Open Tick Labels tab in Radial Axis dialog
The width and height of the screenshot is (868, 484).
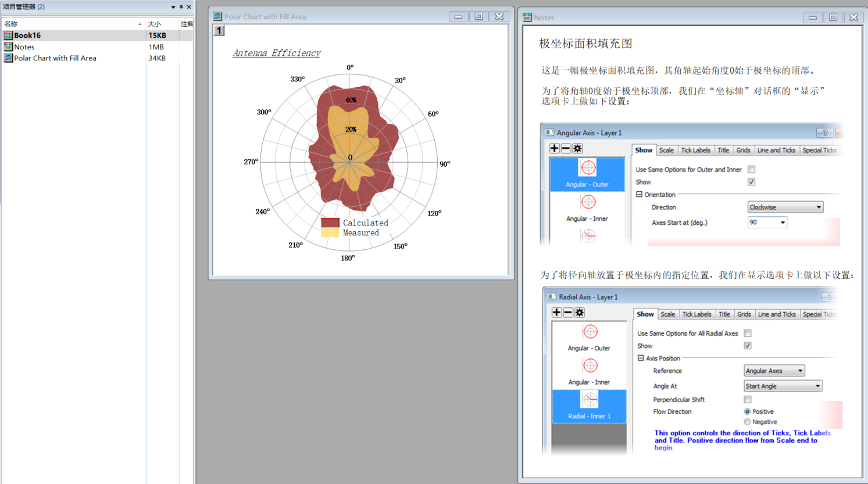click(696, 314)
